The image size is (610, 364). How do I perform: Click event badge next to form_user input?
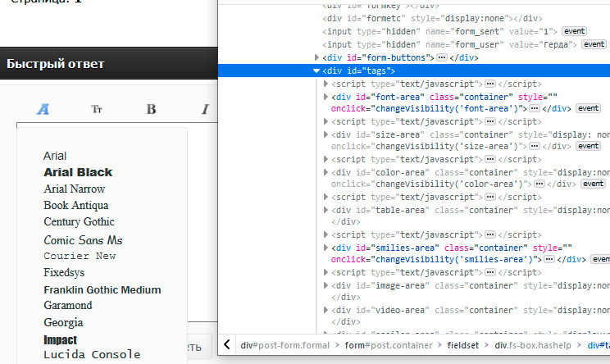597,44
